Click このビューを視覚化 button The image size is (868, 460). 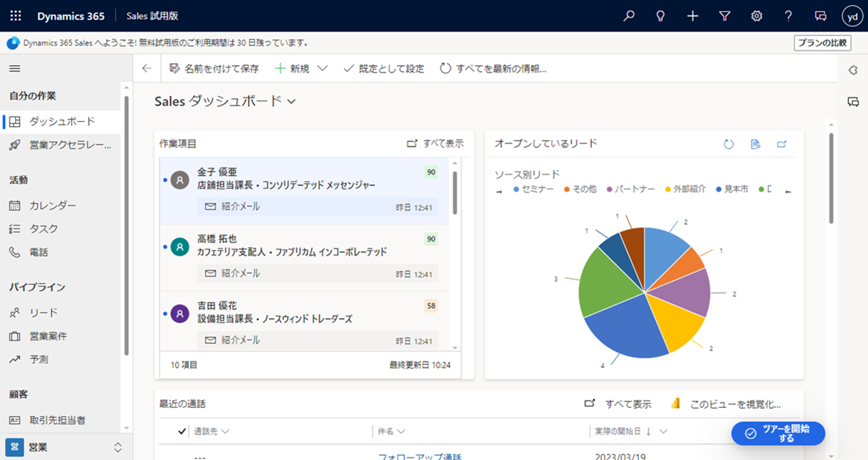tap(726, 404)
